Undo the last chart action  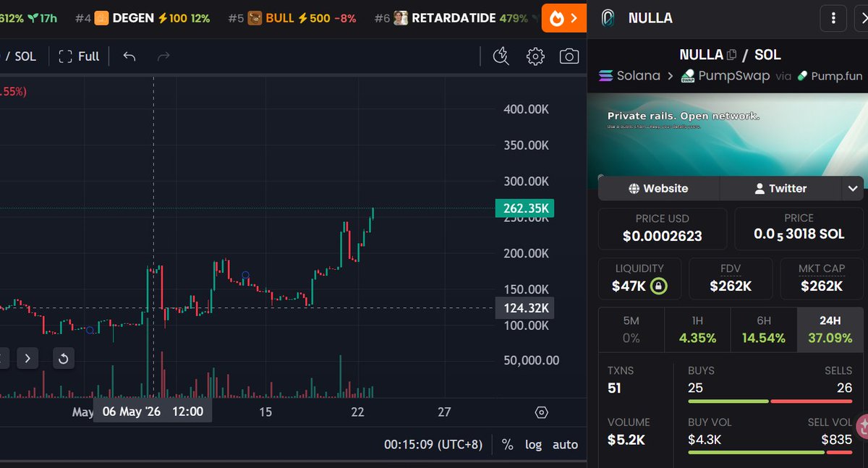tap(129, 56)
